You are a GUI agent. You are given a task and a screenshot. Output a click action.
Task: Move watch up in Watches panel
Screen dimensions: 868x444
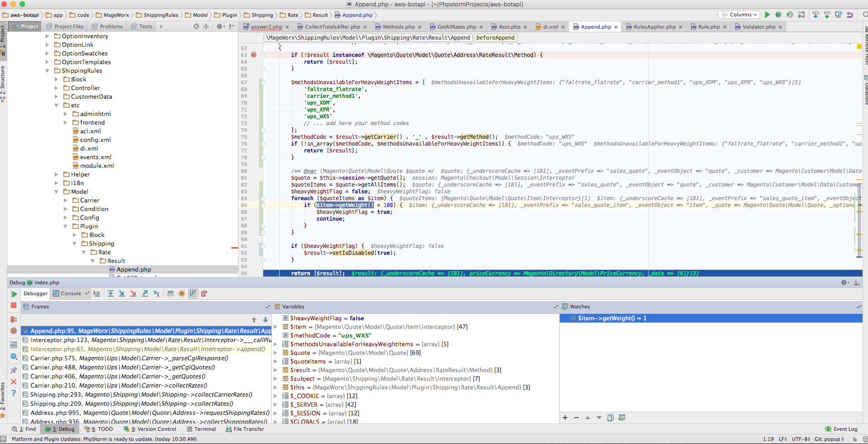pos(587,418)
